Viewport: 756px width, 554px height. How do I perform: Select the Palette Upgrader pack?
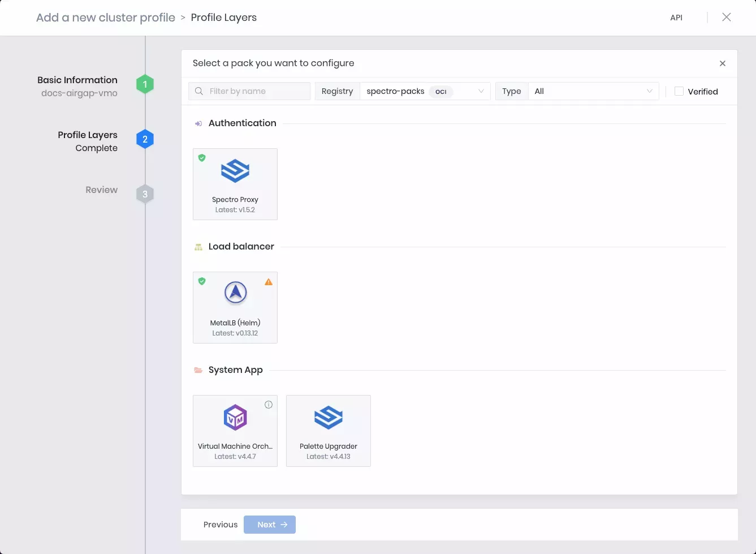click(328, 431)
